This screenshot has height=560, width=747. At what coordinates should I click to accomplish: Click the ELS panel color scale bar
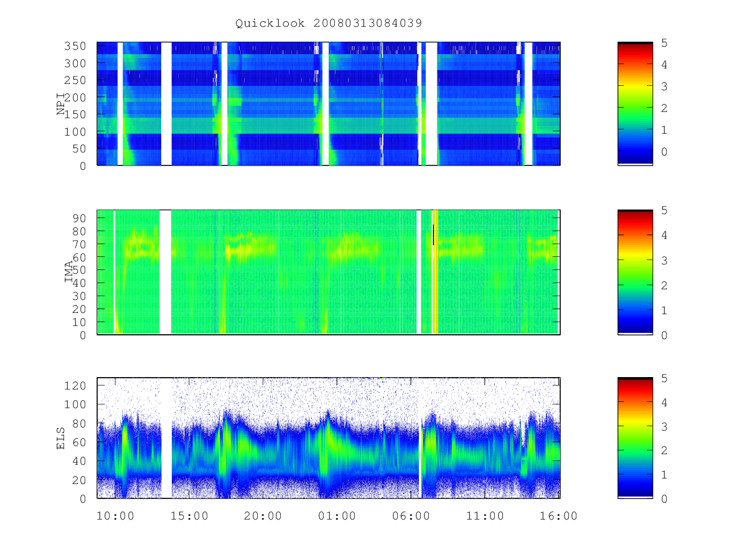point(635,438)
